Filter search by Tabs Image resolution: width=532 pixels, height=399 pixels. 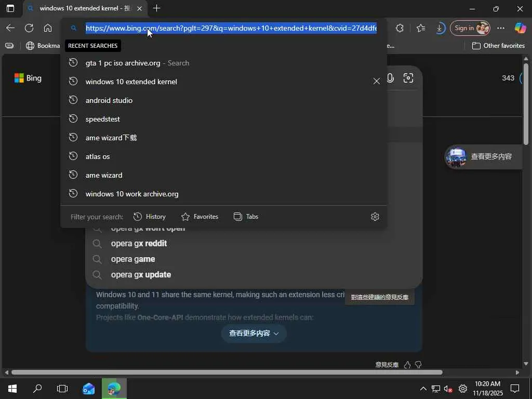pos(246,217)
